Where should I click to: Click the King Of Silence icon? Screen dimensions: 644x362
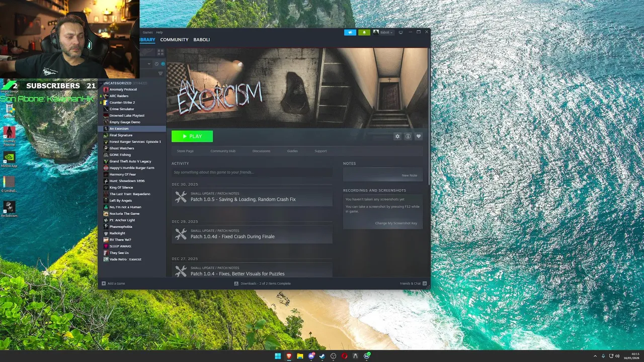tap(106, 188)
